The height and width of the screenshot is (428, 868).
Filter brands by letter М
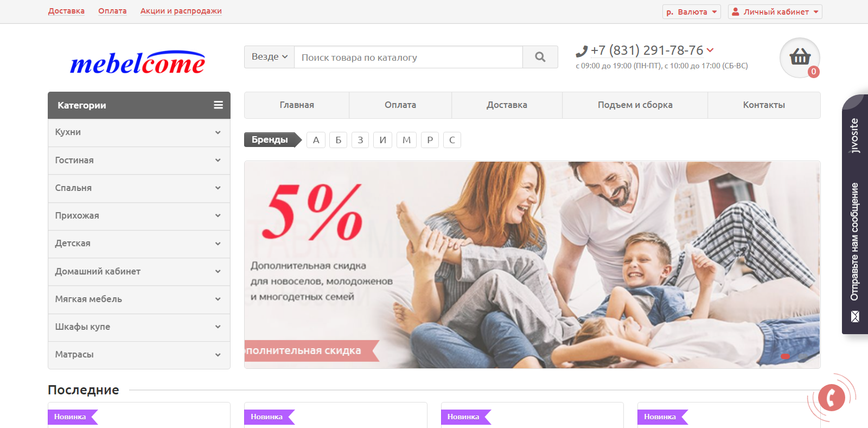point(406,140)
